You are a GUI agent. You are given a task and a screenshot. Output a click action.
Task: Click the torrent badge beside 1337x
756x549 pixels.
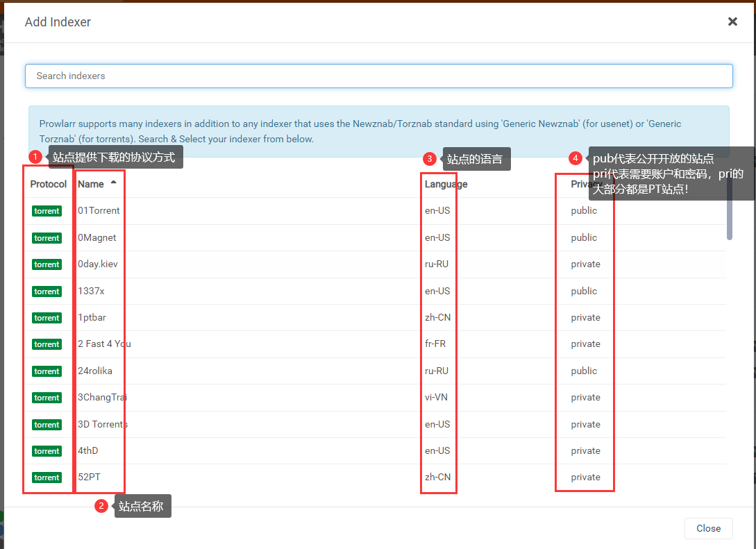[x=47, y=292]
